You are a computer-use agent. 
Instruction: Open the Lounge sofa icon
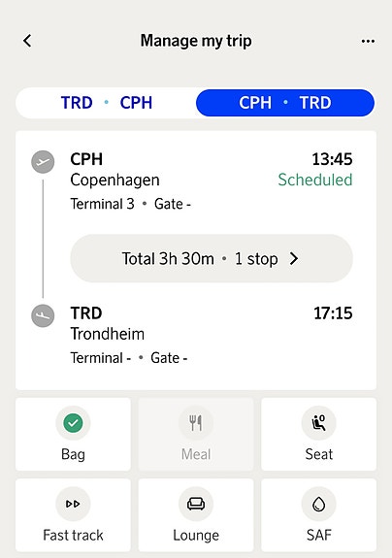196,504
